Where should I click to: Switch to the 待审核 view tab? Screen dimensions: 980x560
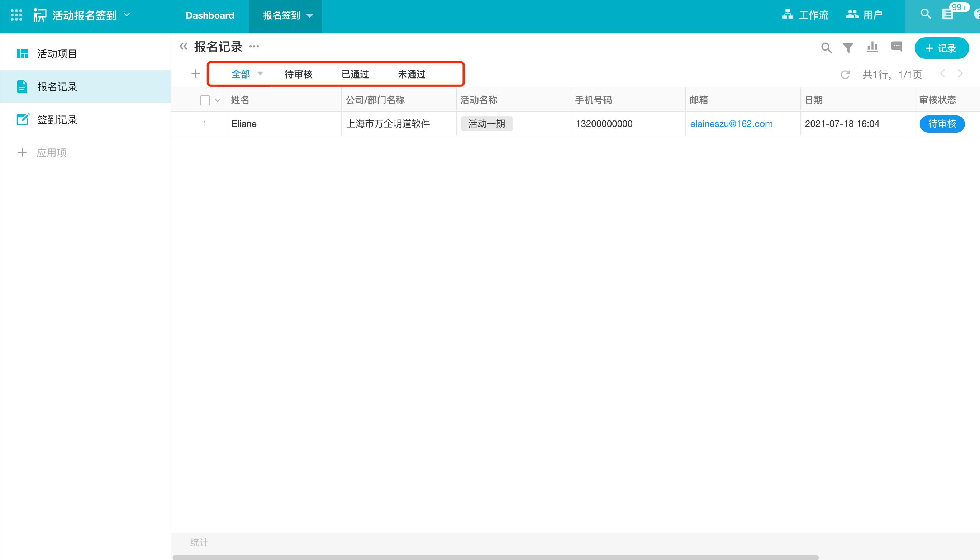(x=298, y=74)
